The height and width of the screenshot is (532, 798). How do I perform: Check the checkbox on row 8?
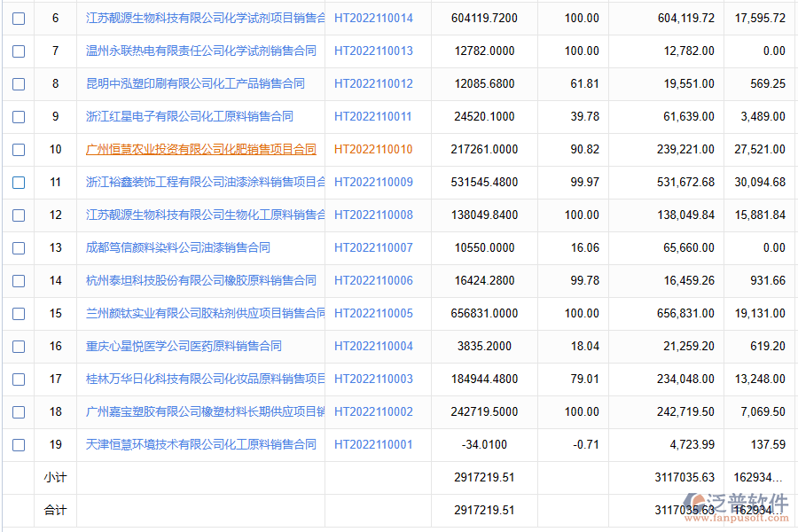click(19, 83)
